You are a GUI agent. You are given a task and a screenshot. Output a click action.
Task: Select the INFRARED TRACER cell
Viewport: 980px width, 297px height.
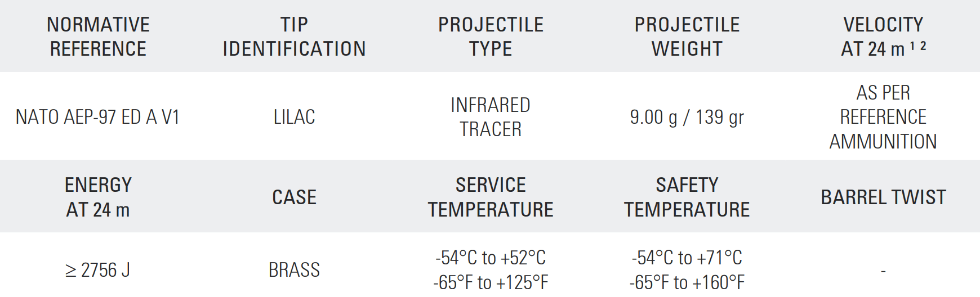coord(491,117)
